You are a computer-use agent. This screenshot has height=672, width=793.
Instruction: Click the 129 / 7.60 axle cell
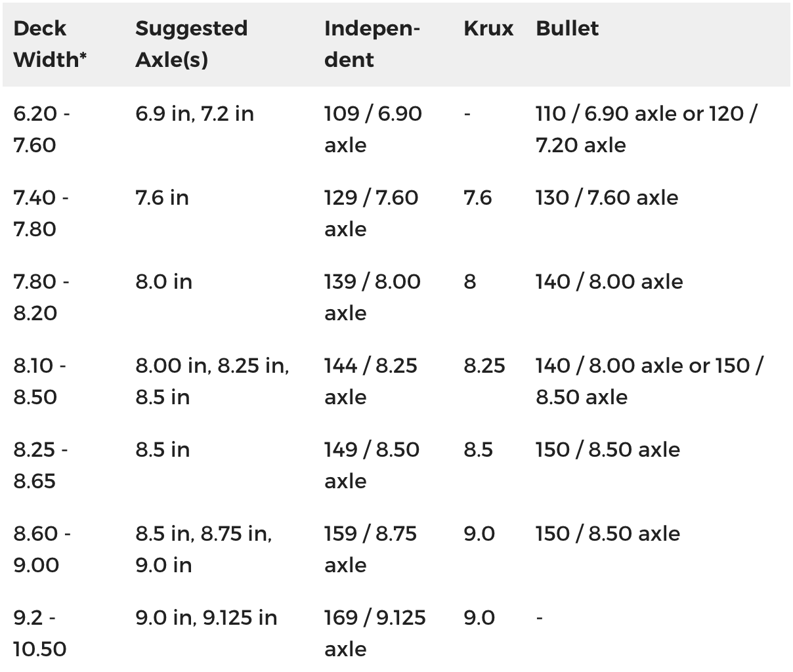(371, 213)
